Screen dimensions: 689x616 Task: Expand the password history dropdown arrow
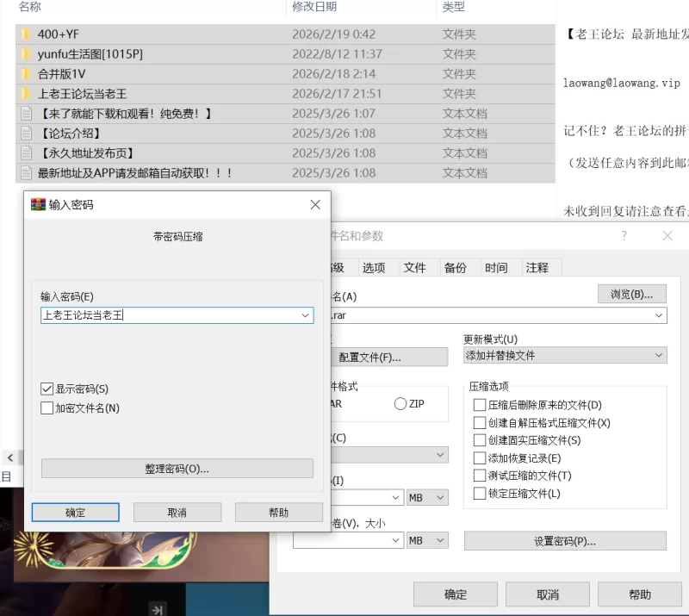click(306, 315)
